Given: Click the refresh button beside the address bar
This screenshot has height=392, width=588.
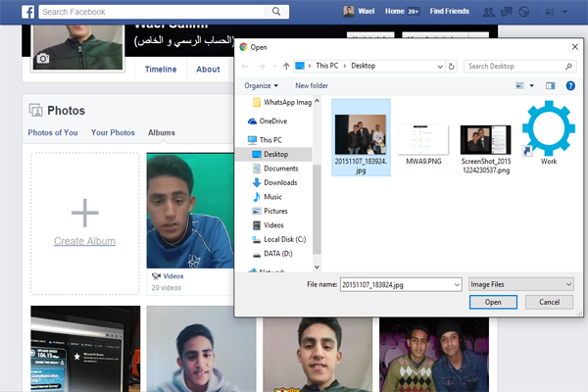Looking at the screenshot, I should tap(451, 66).
